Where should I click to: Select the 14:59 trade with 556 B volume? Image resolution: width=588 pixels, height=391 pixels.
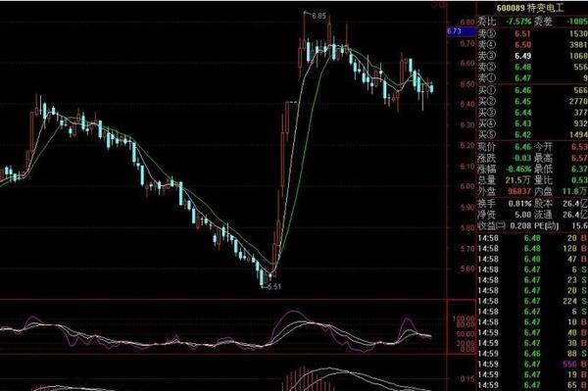pyautogui.click(x=532, y=364)
